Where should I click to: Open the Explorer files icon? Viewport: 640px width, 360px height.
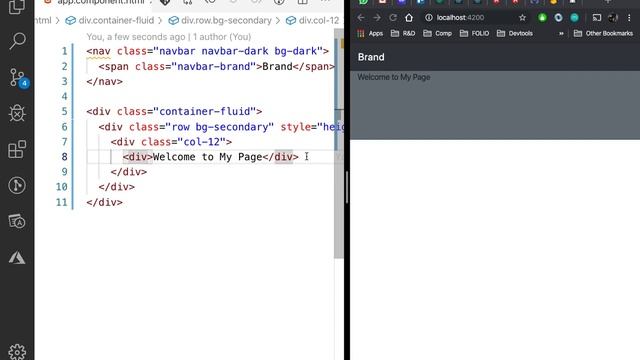17,6
